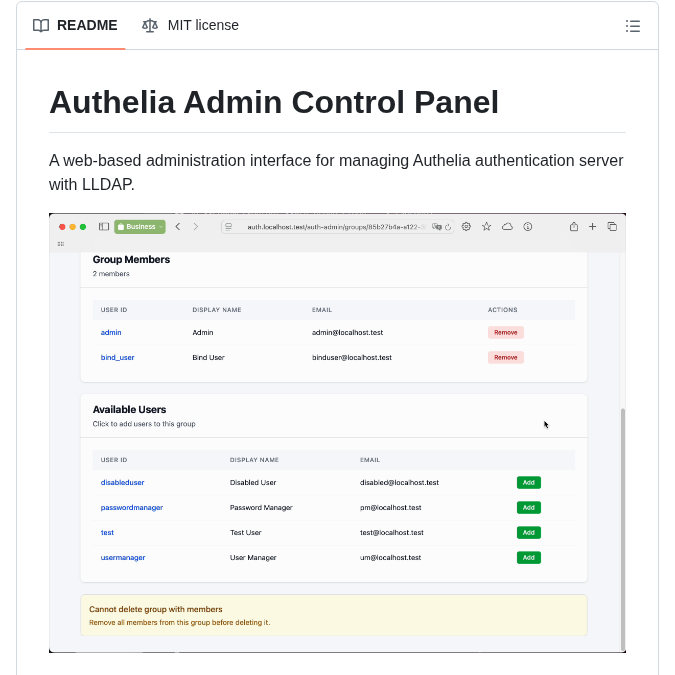Open the disableduser link
The width and height of the screenshot is (675, 675).
point(122,483)
